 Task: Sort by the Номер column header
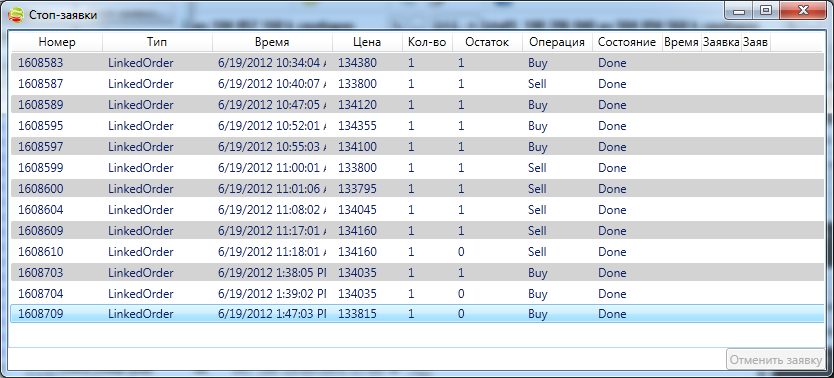(x=57, y=42)
